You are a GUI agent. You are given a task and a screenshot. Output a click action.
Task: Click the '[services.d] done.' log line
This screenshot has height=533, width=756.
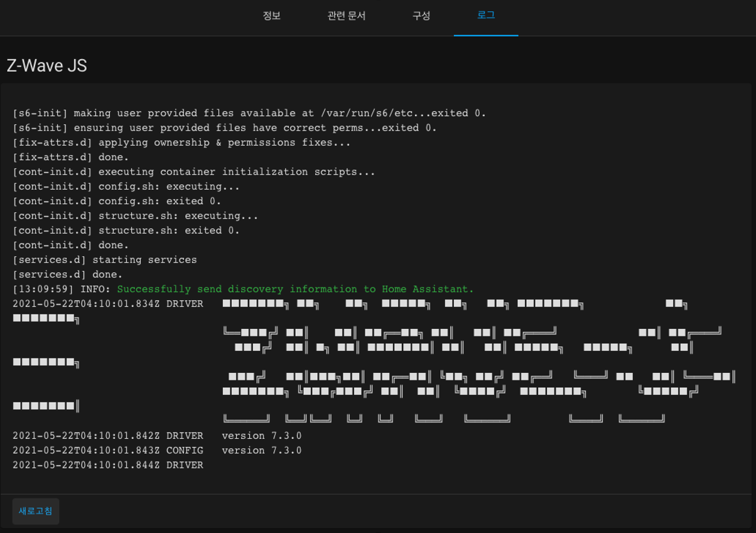point(68,274)
